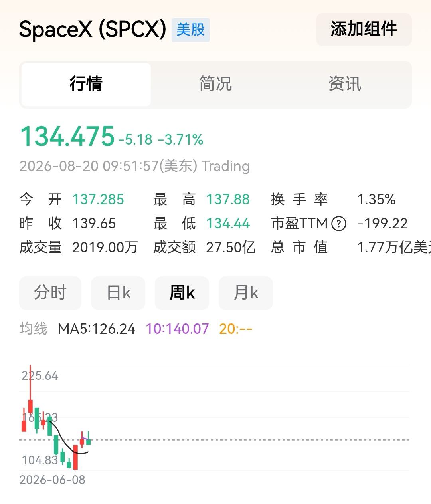Viewport: 431px width, 504px height.
Task: Select the 日k chart period
Action: (x=118, y=293)
